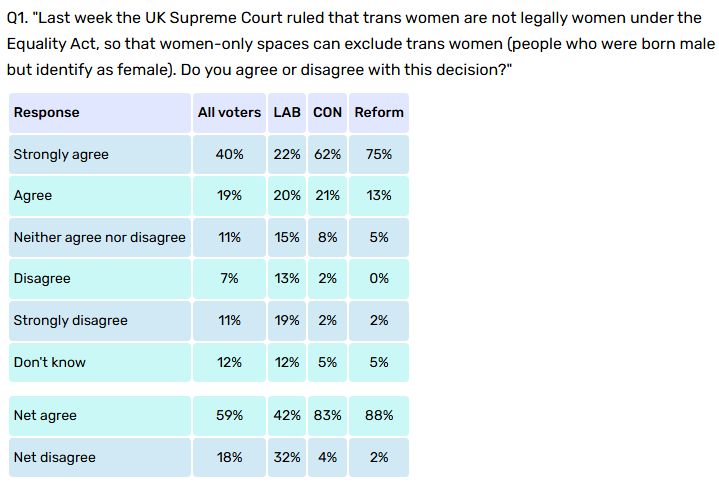Select the Net agree row label
The width and height of the screenshot is (719, 485).
pyautogui.click(x=45, y=416)
